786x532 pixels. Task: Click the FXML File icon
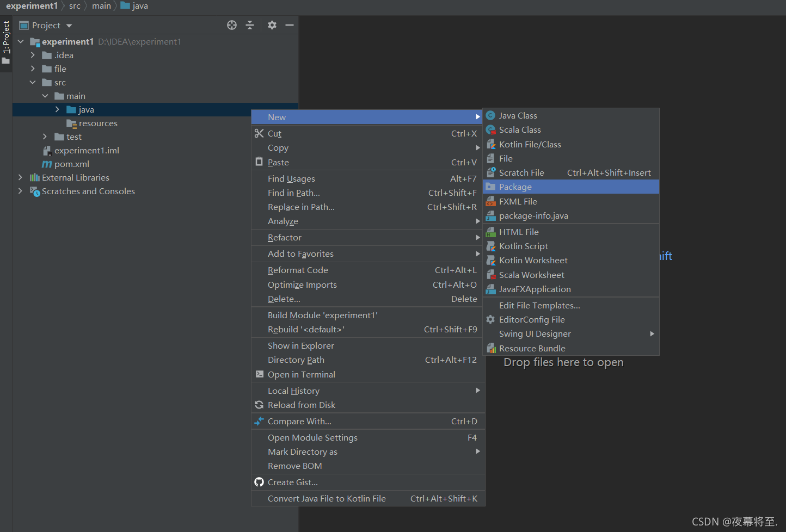coord(490,201)
